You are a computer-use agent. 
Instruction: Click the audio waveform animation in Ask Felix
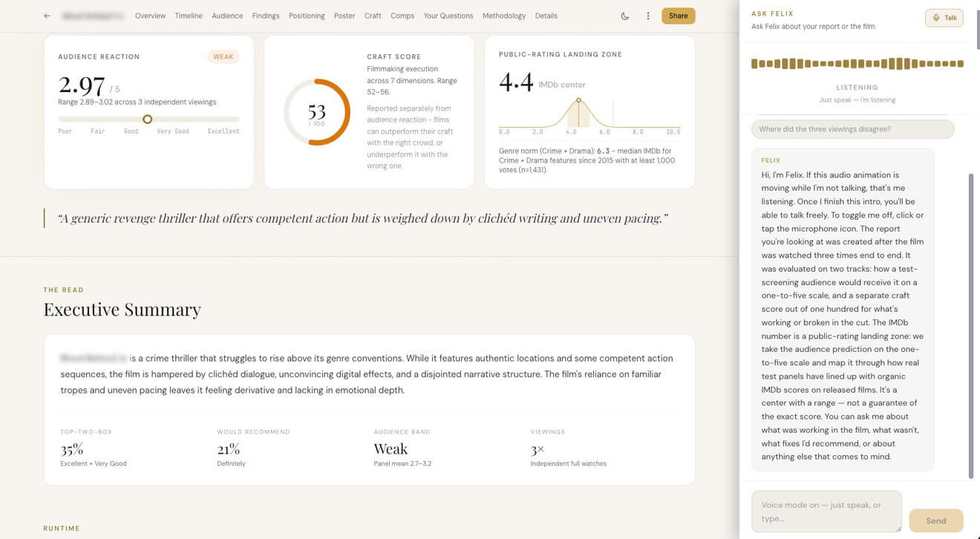[x=857, y=64]
